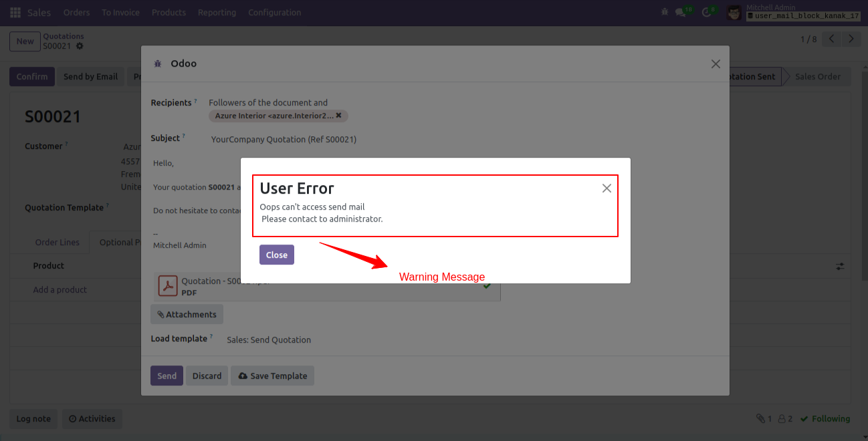The width and height of the screenshot is (868, 441).
Task: Click the bug icon in Odoo dialog header
Action: pyautogui.click(x=158, y=63)
